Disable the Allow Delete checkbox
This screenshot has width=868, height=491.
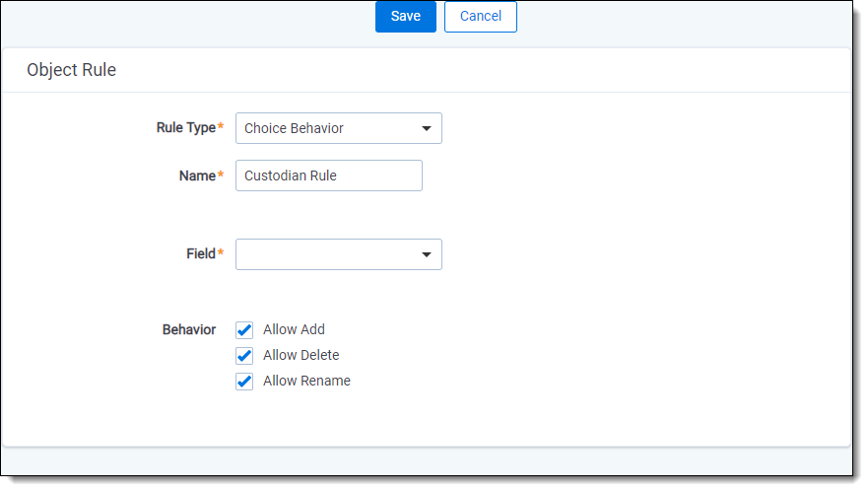pos(244,356)
